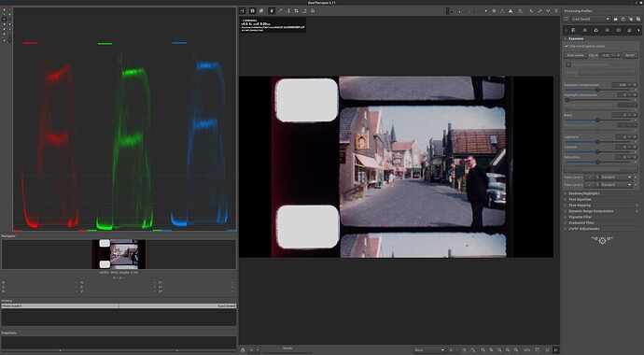The image size is (644, 355).
Task: Load a processing profile from file
Action: point(616,20)
